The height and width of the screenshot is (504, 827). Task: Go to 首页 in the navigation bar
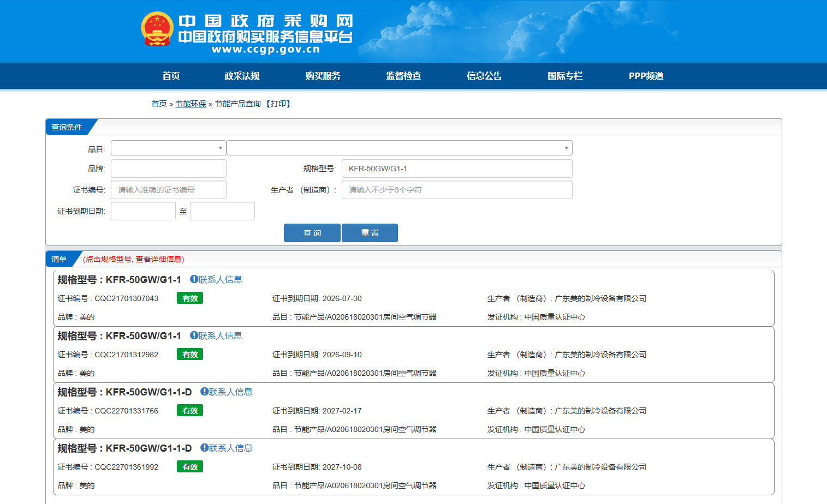point(171,76)
